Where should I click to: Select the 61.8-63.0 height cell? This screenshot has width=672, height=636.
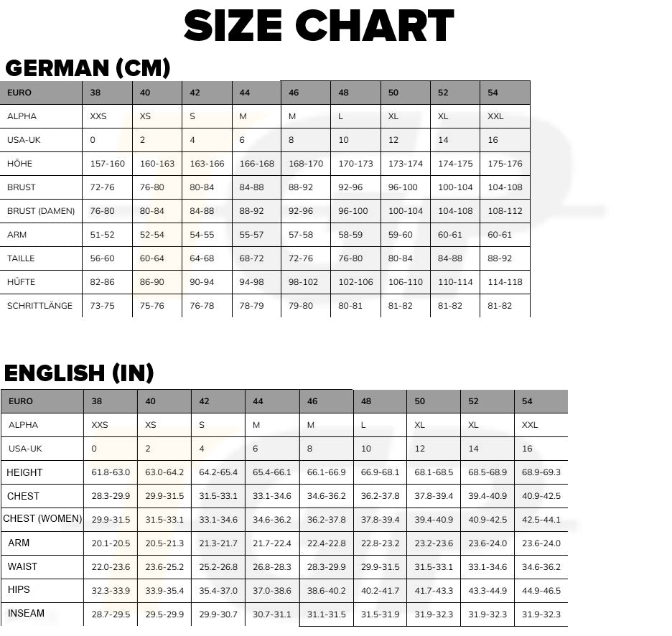tap(111, 472)
